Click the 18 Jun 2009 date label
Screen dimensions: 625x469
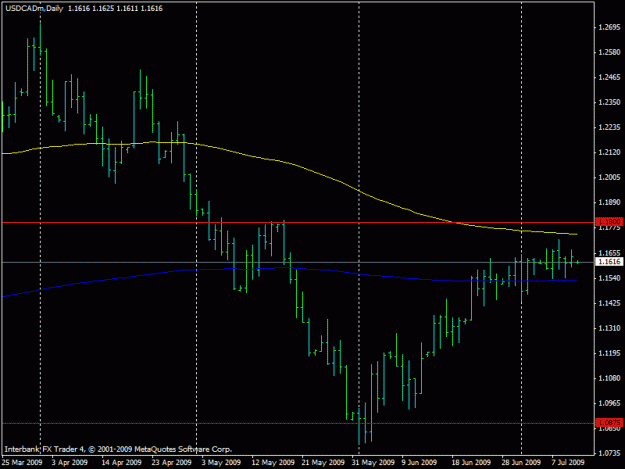[471, 462]
